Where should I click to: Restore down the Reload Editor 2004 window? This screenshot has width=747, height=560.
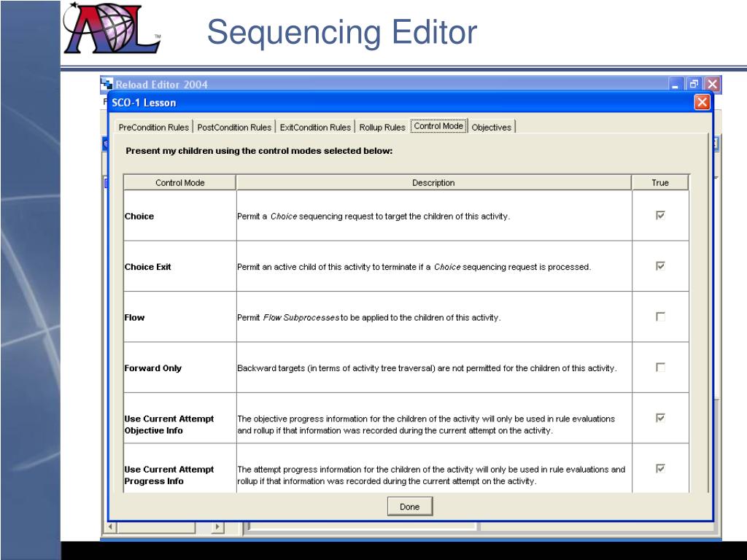pos(694,85)
